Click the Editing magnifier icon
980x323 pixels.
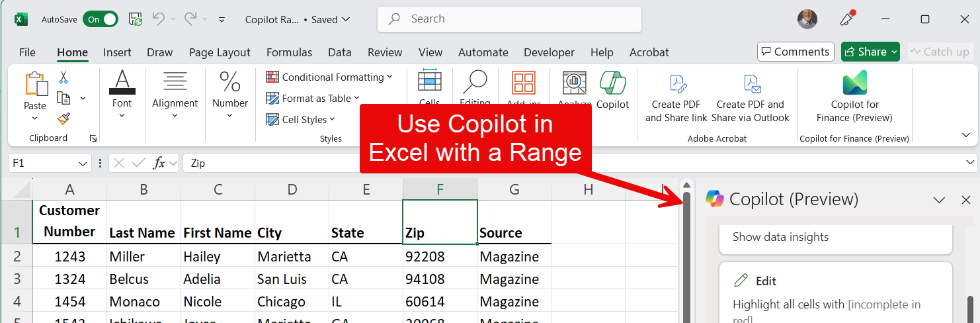tap(475, 83)
